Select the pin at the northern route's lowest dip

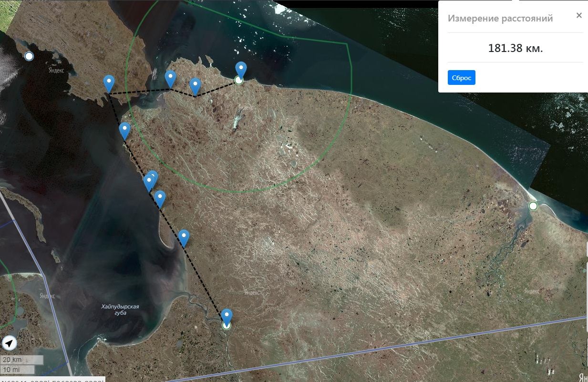tap(195, 85)
